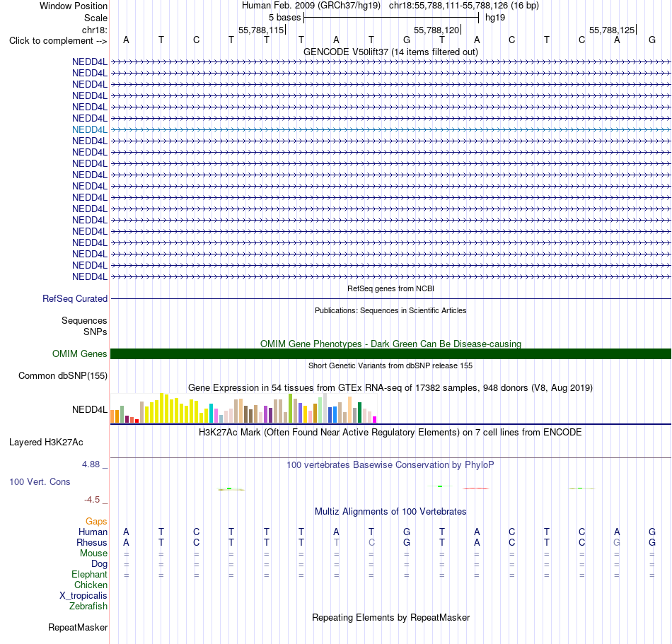Click the 'Human Feb. 2009 (GRCh37/hg19)' assembly text

click(311, 6)
